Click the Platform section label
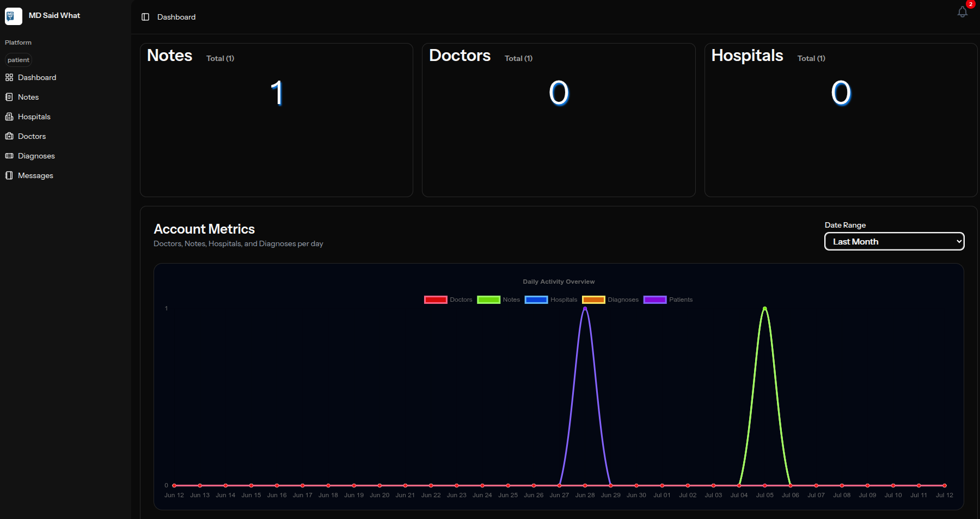980x519 pixels. [18, 42]
